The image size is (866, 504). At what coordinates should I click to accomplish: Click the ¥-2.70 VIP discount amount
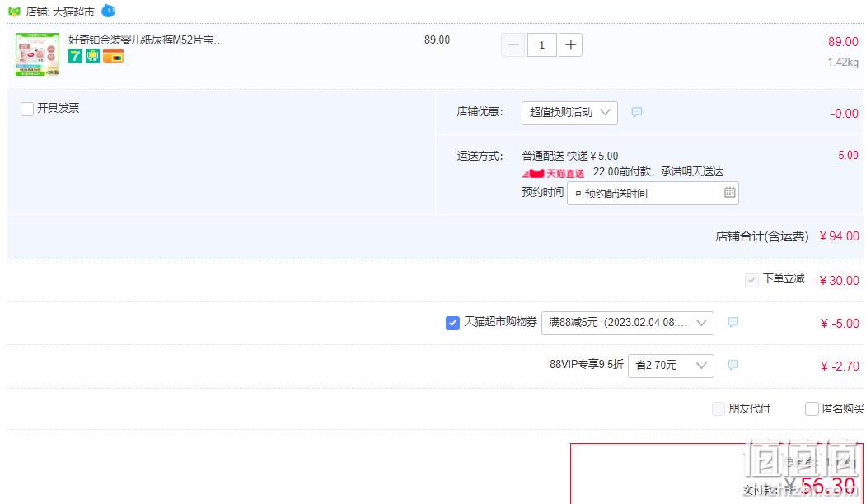click(x=840, y=366)
